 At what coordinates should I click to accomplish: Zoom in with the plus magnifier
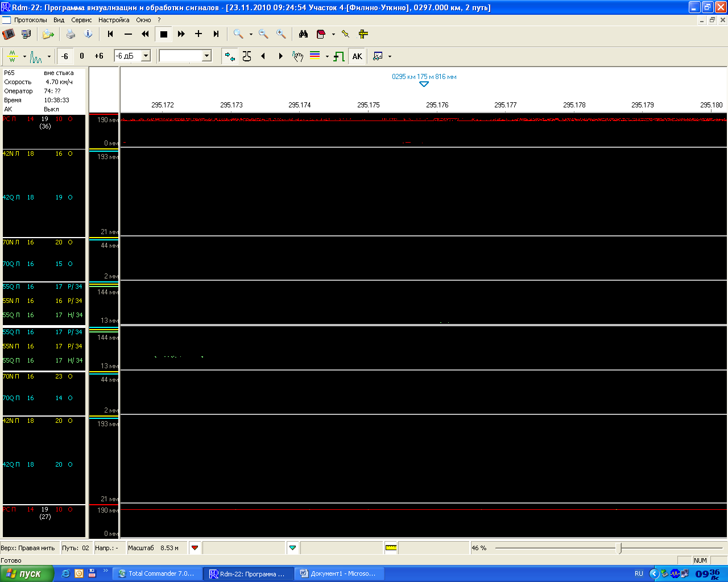[281, 34]
